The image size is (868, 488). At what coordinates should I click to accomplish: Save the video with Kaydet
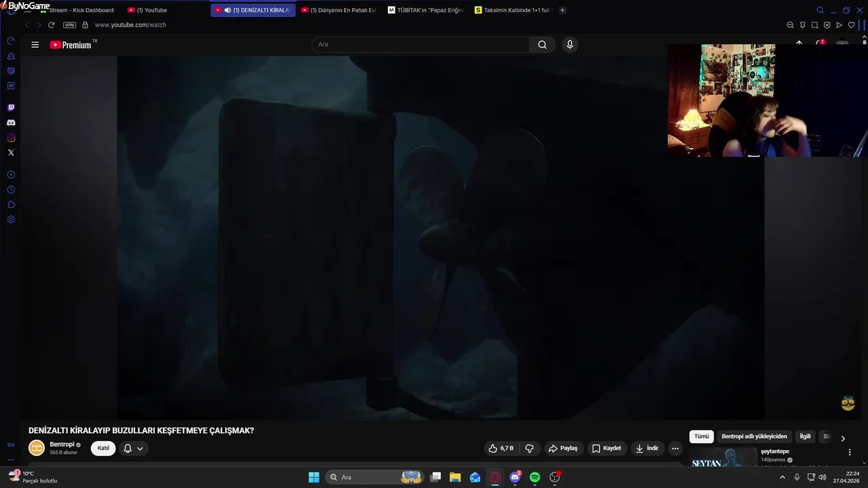coord(606,448)
